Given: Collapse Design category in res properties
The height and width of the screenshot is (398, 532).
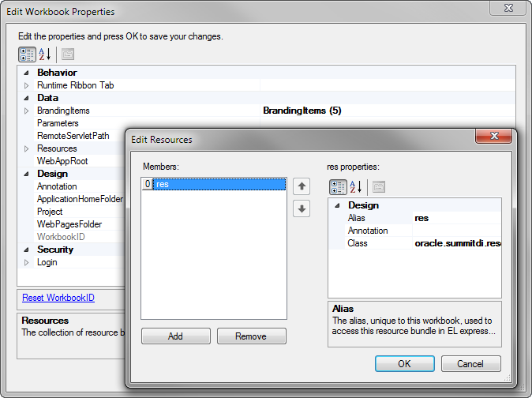Looking at the screenshot, I should pyautogui.click(x=337, y=205).
